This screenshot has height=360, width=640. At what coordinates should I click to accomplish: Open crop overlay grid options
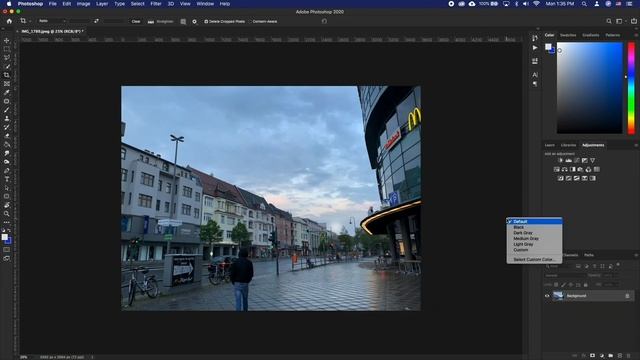(183, 21)
